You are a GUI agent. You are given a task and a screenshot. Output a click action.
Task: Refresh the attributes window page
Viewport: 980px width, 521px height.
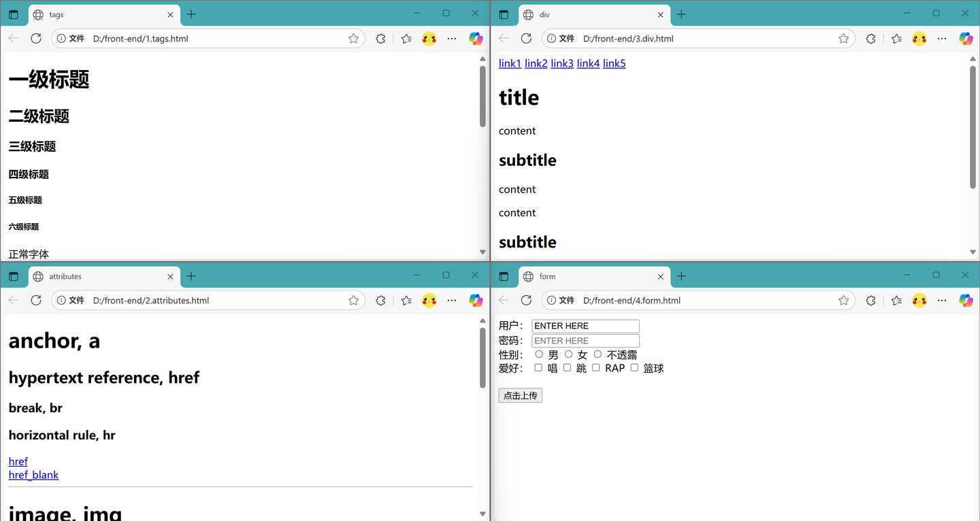click(x=36, y=301)
